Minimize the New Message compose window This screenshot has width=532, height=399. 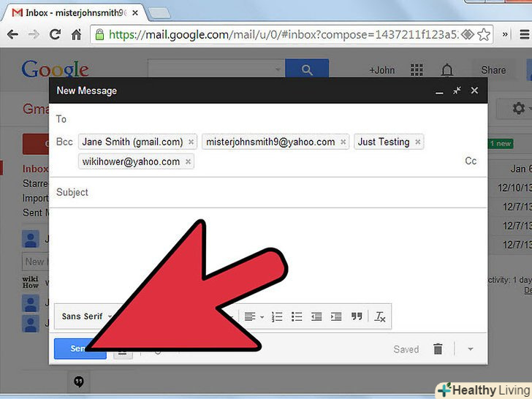(439, 91)
